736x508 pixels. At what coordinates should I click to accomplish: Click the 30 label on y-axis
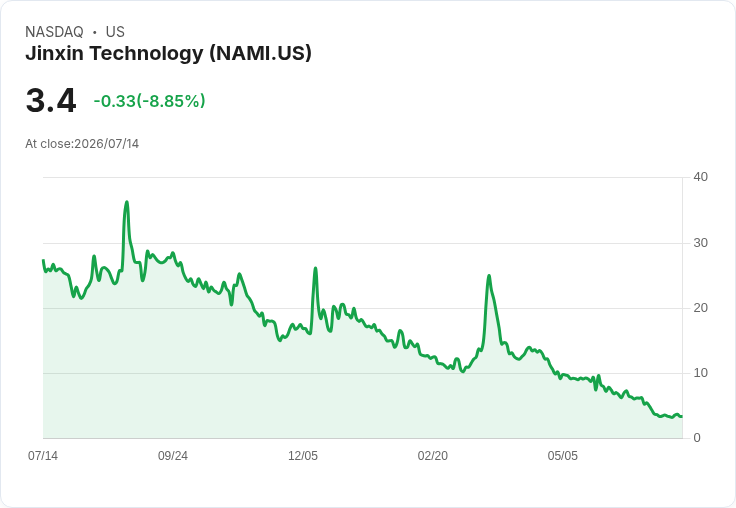click(x=700, y=243)
